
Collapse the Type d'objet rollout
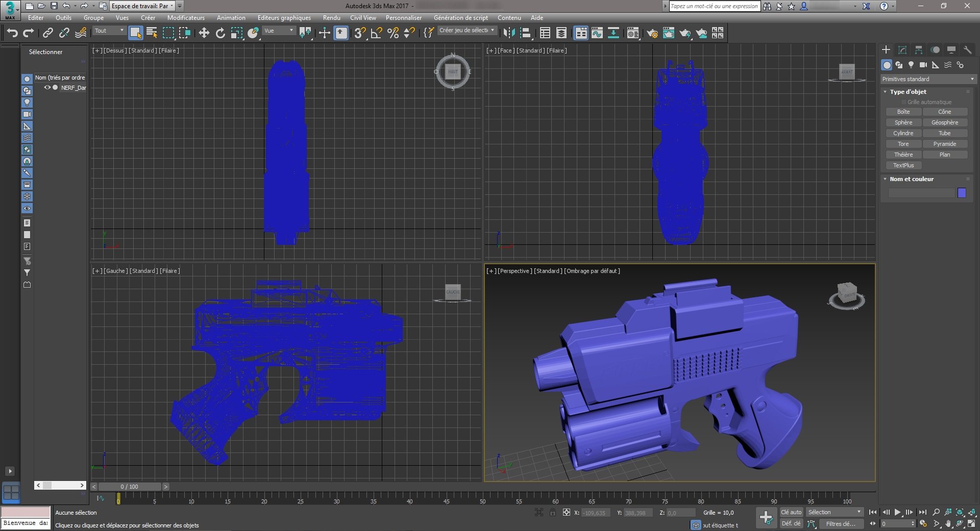(x=885, y=92)
